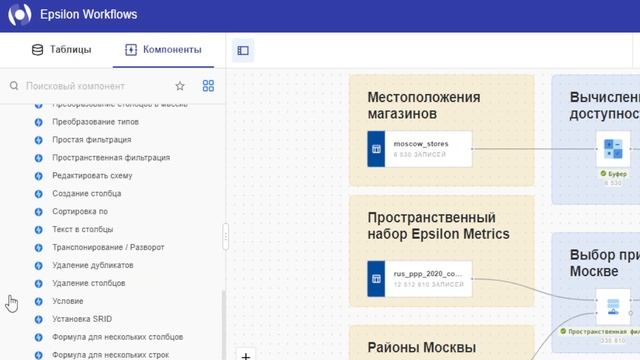
Task: Click the icon beside Создание столбца
Action: point(38,194)
